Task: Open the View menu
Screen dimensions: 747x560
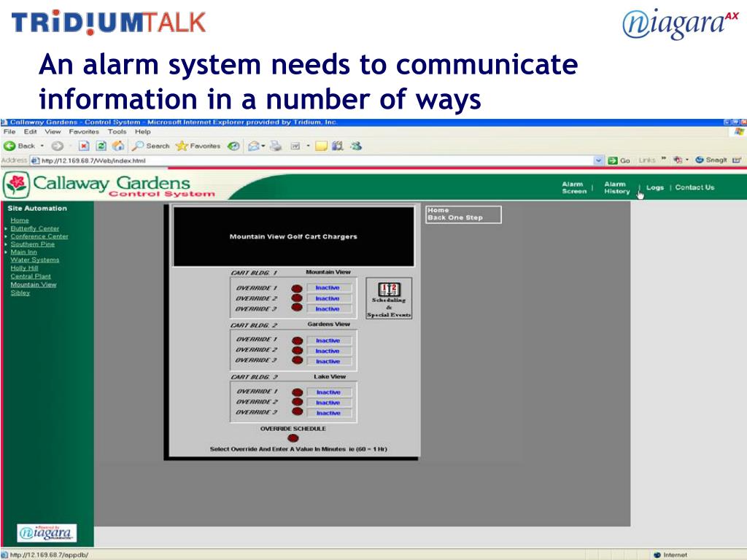Action: [x=53, y=131]
